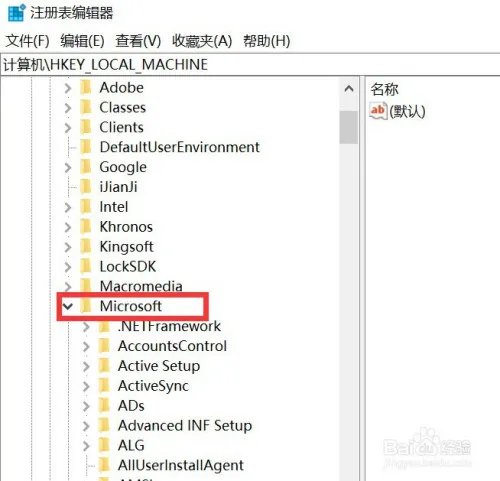Select the AllUserInstallAgent key label
The width and height of the screenshot is (500, 481).
pyautogui.click(x=181, y=465)
